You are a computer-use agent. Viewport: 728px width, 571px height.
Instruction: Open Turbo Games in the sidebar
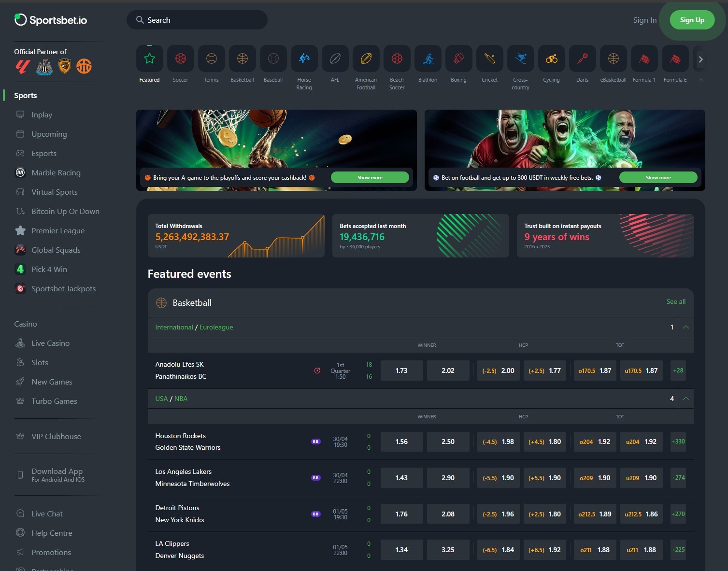[54, 401]
